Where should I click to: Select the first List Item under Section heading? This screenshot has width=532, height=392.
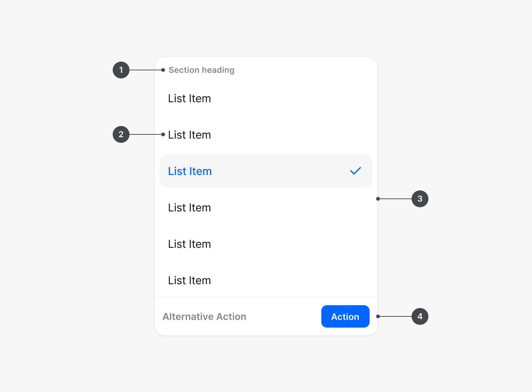point(189,99)
